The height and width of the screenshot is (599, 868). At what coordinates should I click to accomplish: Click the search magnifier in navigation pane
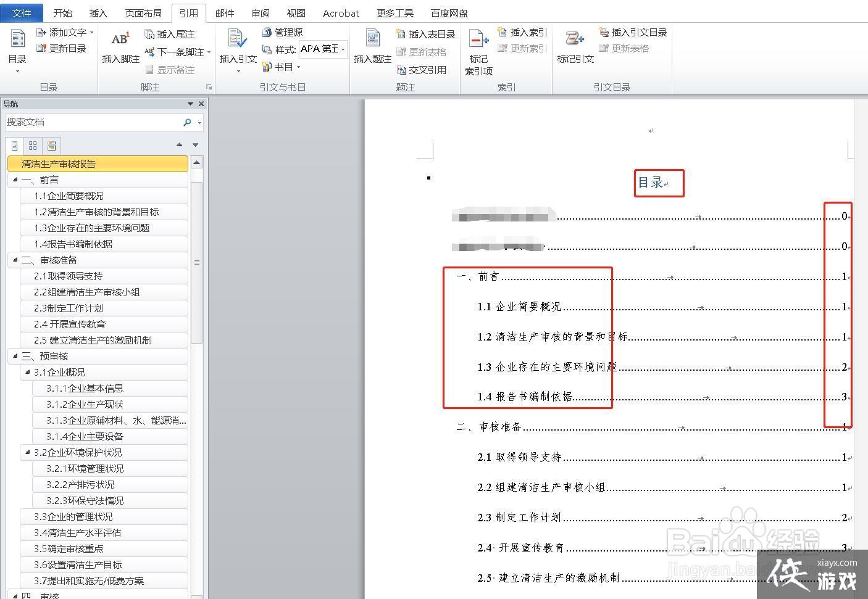point(187,122)
